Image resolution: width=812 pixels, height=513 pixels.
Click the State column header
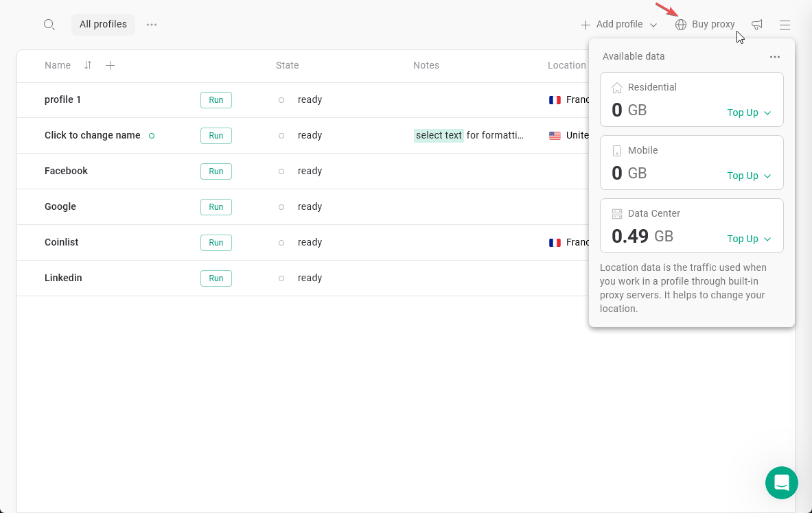[x=288, y=65]
